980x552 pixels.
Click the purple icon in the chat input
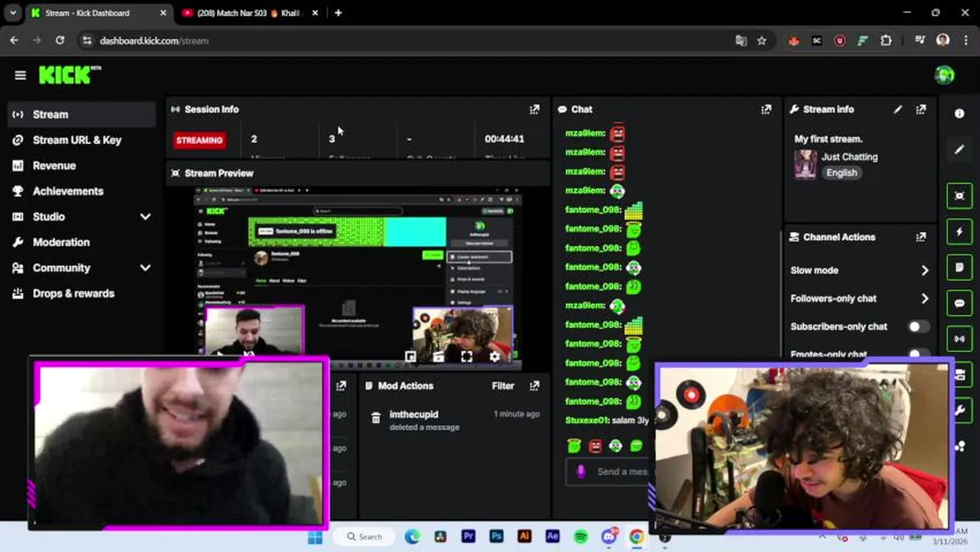(x=580, y=472)
